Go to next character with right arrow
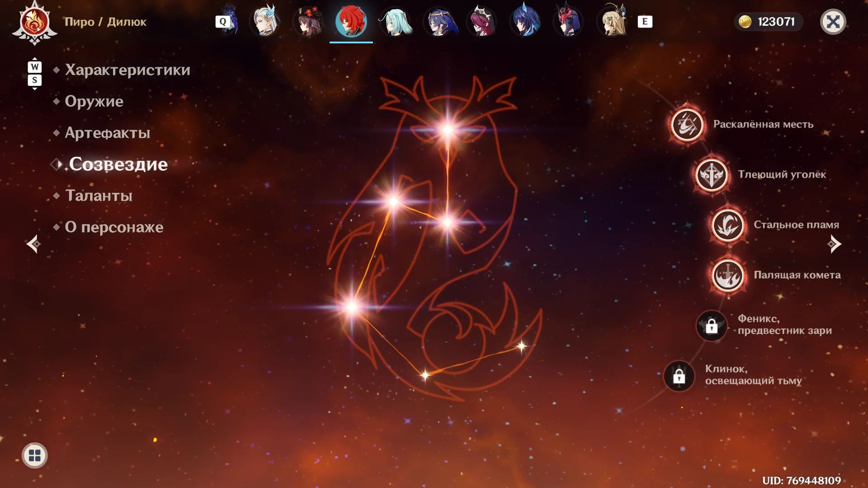 point(834,244)
